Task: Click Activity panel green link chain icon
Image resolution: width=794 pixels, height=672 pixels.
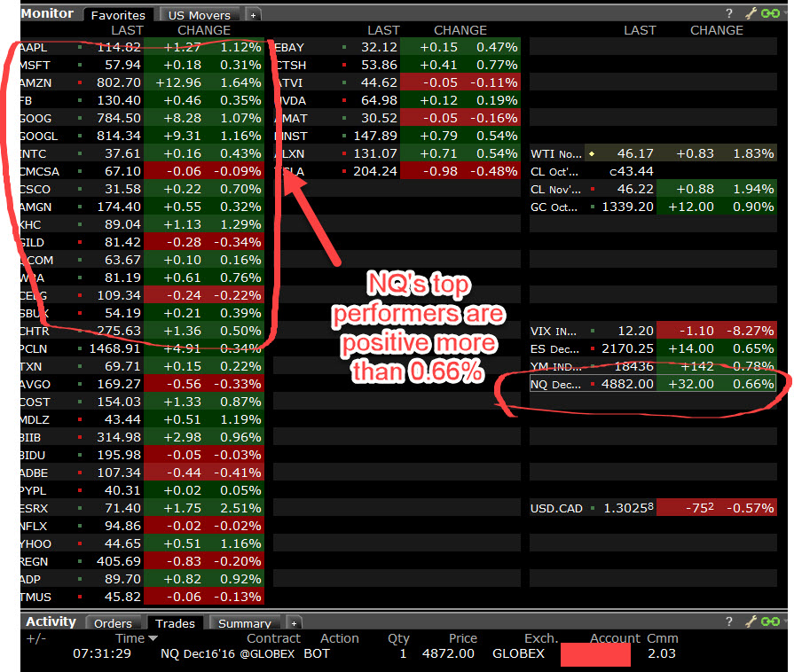Action: pyautogui.click(x=771, y=621)
